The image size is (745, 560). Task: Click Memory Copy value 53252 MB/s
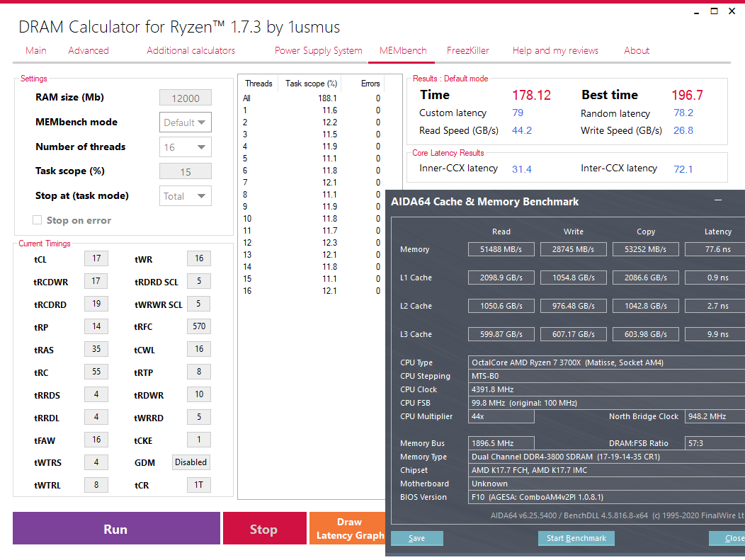coord(645,249)
